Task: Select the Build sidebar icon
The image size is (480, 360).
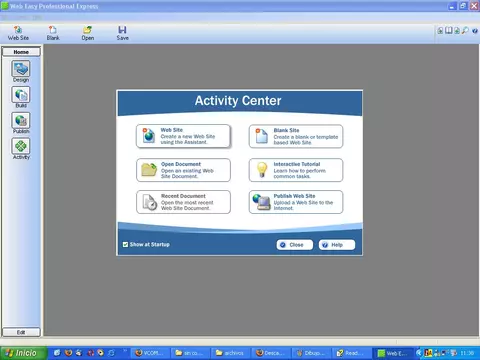Action: pos(21,97)
